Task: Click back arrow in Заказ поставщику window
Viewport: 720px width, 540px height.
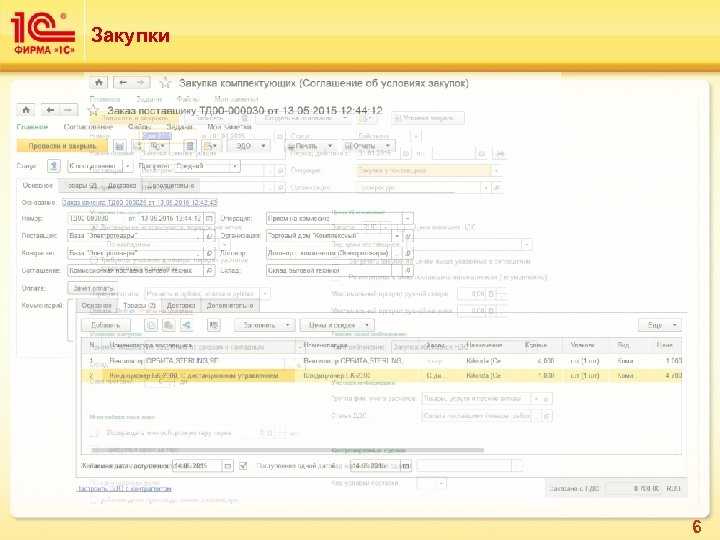Action: [50, 110]
